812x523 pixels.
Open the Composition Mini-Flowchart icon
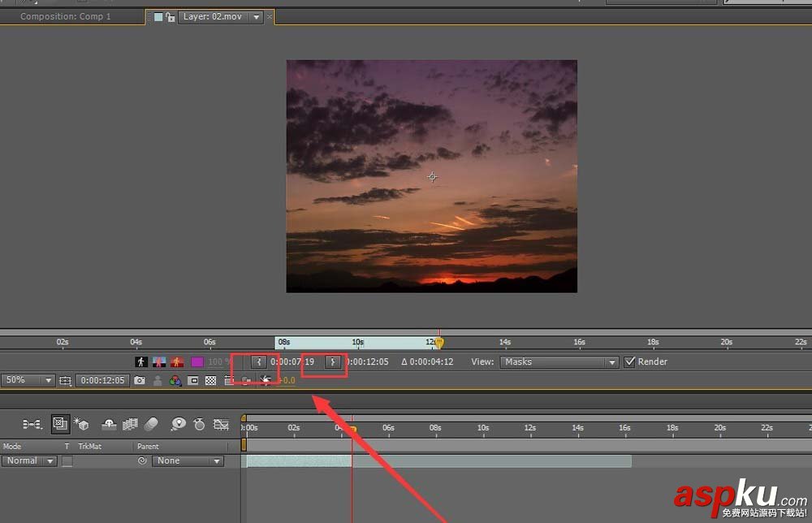(x=32, y=424)
